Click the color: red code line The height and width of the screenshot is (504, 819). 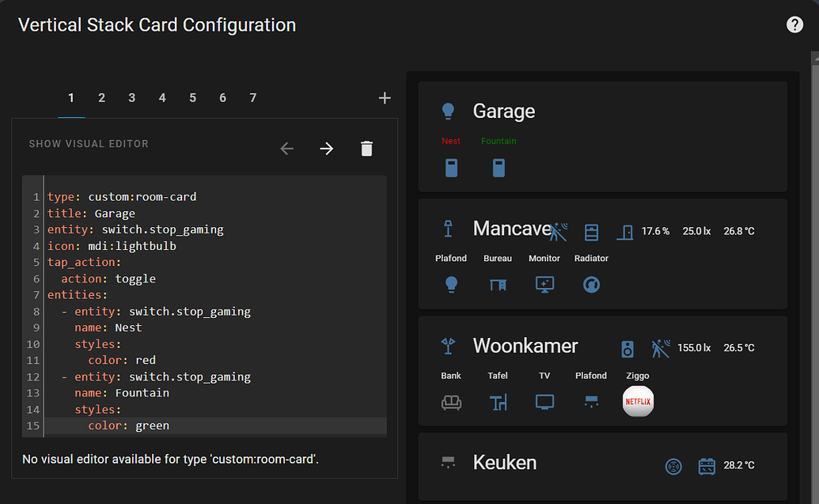click(122, 360)
